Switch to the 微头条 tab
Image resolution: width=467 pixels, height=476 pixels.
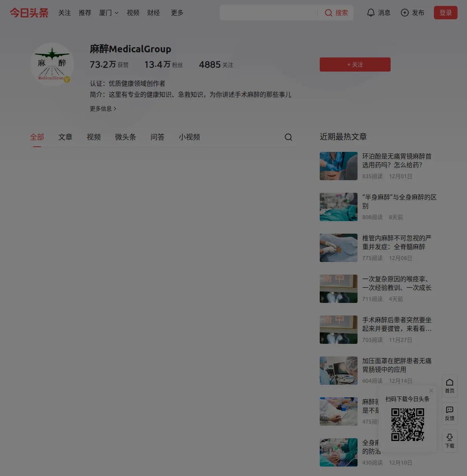coord(126,137)
